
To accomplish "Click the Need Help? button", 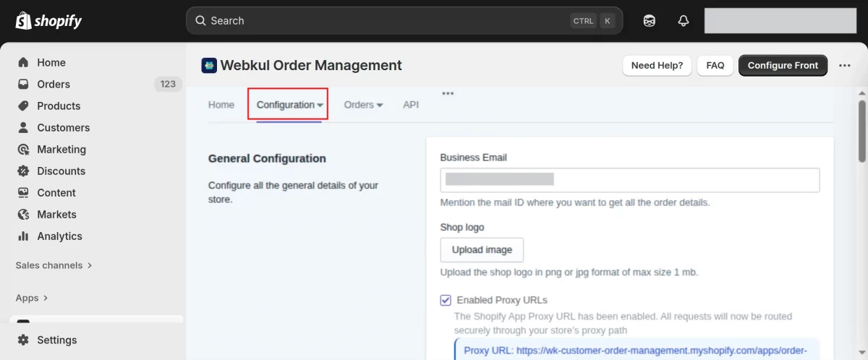I will pos(657,65).
